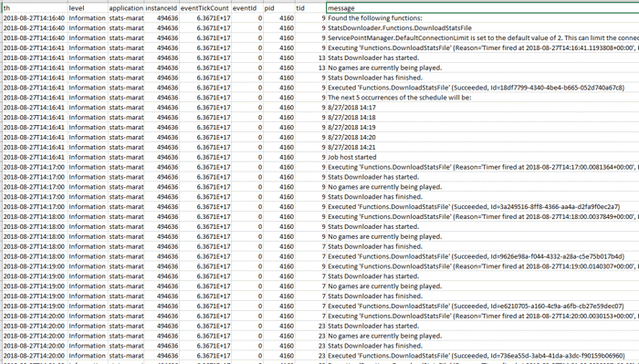The height and width of the screenshot is (364, 639).
Task: Select the 'pid' column header cell
Action: click(x=278, y=8)
